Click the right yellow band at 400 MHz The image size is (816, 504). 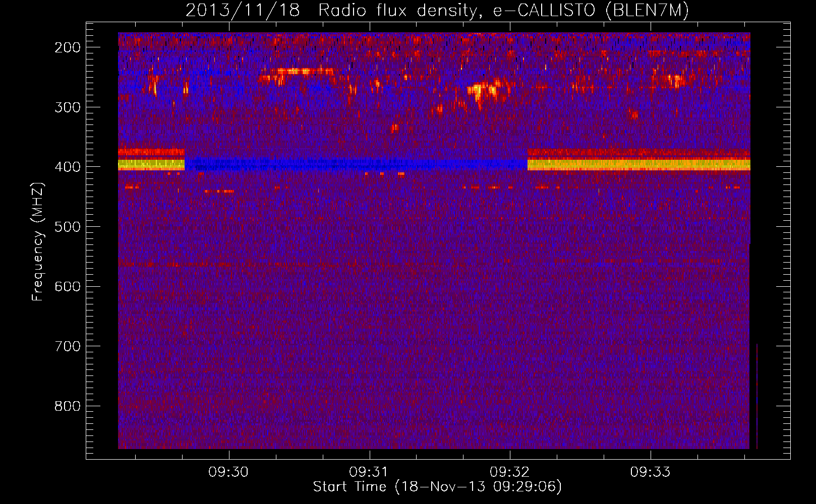638,165
